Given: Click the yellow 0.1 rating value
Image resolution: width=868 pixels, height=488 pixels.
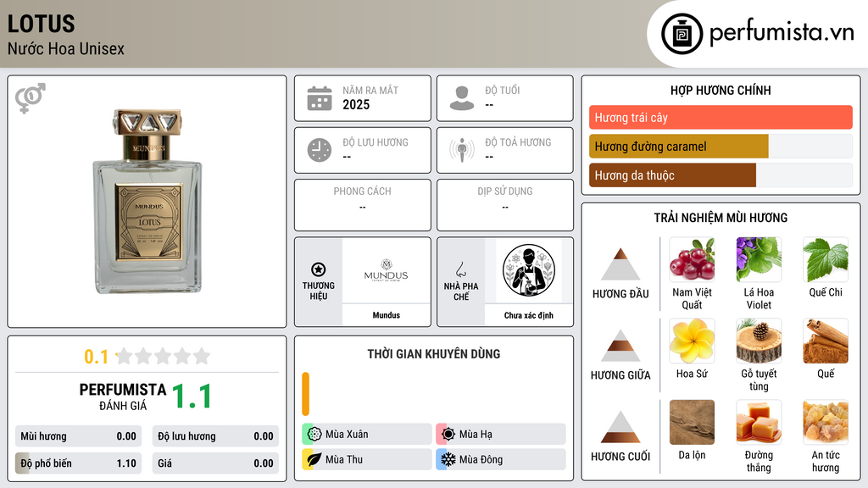Looking at the screenshot, I should click(x=97, y=357).
